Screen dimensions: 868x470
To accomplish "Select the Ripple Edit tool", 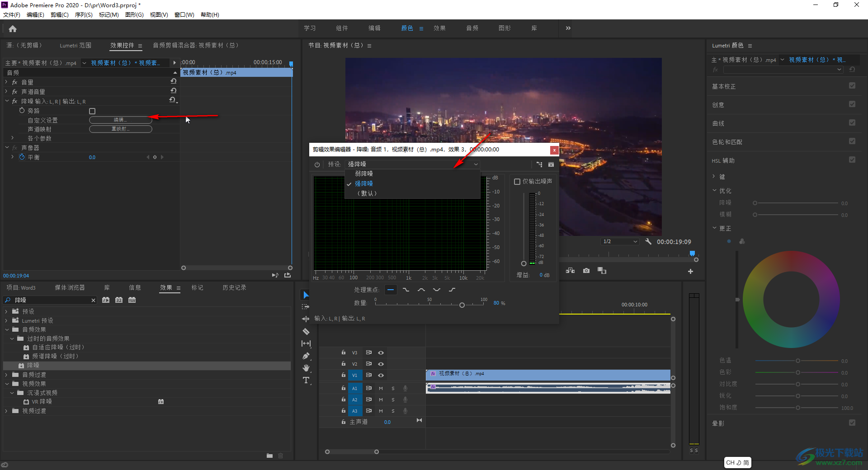I will click(306, 319).
